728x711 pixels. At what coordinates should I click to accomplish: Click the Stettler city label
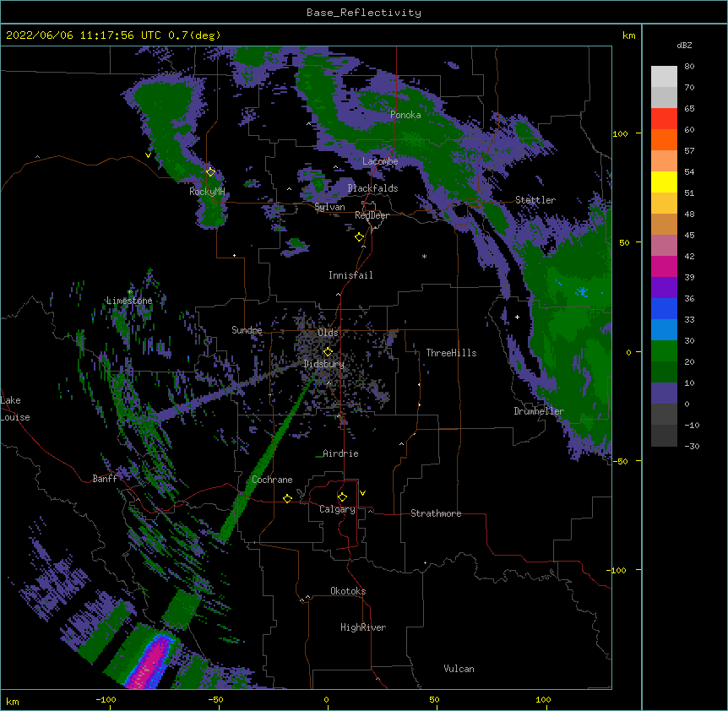pos(535,200)
